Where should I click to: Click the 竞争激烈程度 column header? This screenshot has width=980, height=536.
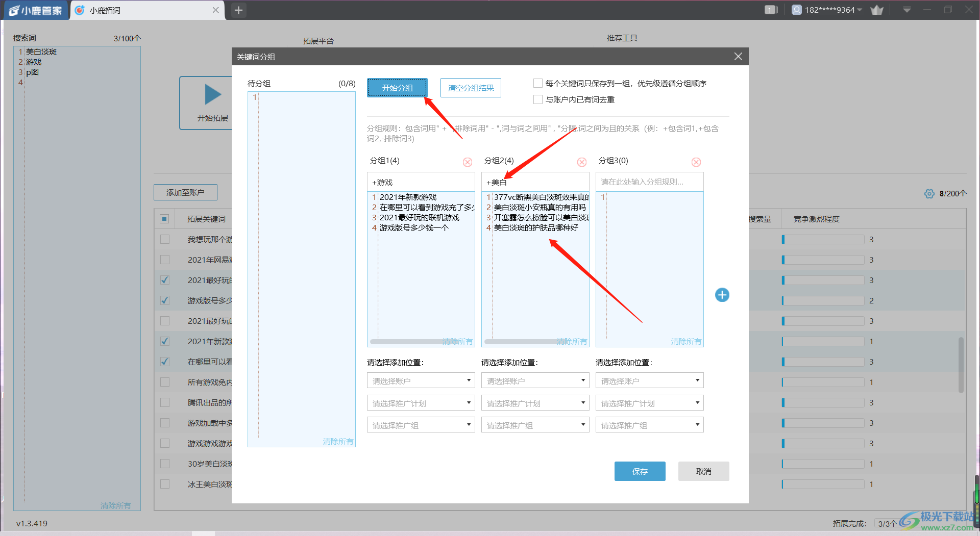click(x=816, y=219)
